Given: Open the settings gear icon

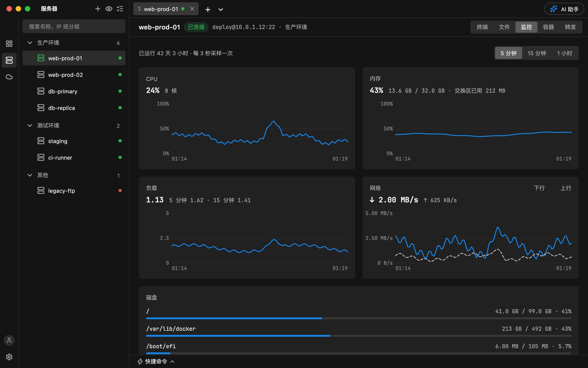Looking at the screenshot, I should click(x=9, y=357).
